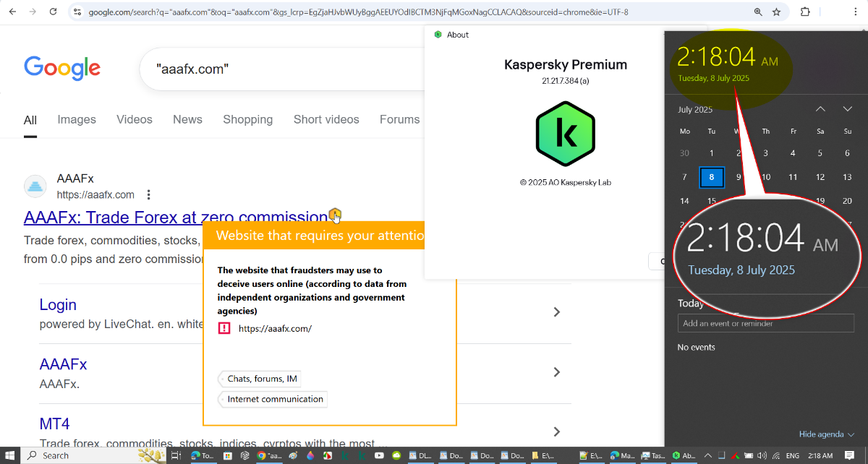Go to next month in calendar flyout

848,109
